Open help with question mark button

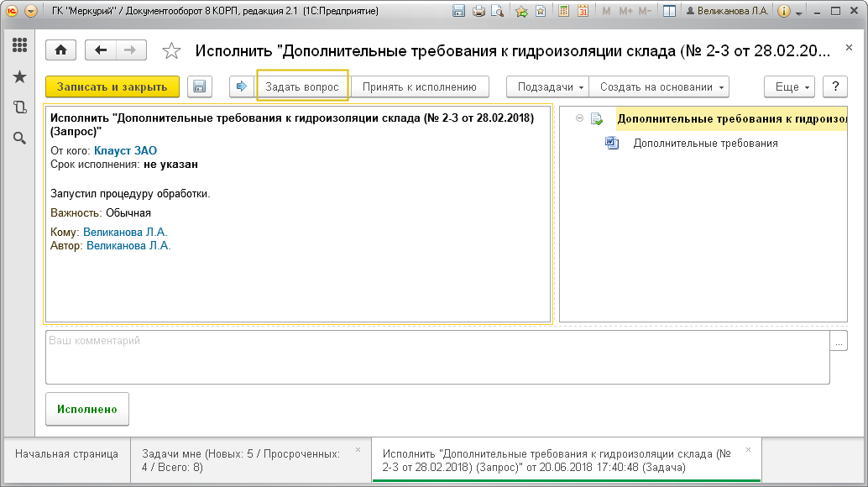[835, 86]
